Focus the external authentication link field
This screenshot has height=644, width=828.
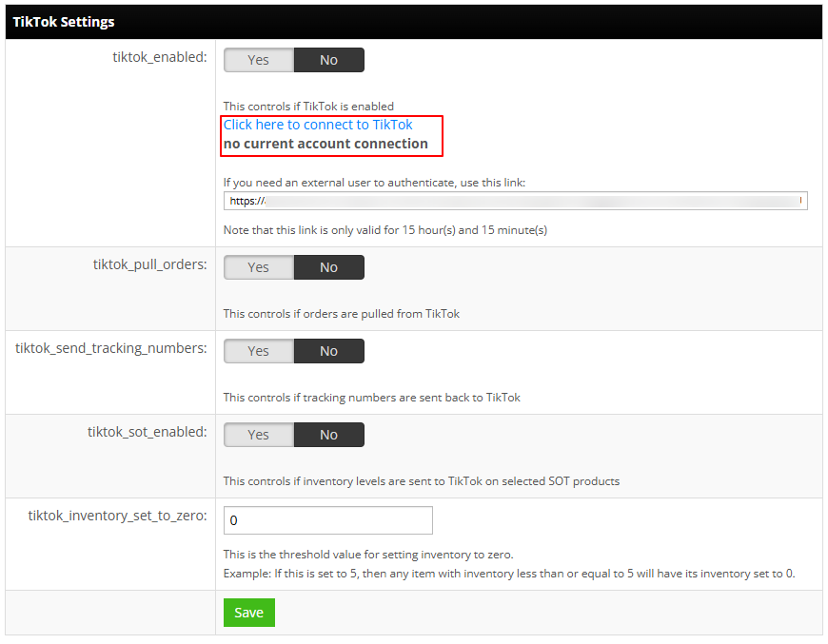(x=516, y=201)
